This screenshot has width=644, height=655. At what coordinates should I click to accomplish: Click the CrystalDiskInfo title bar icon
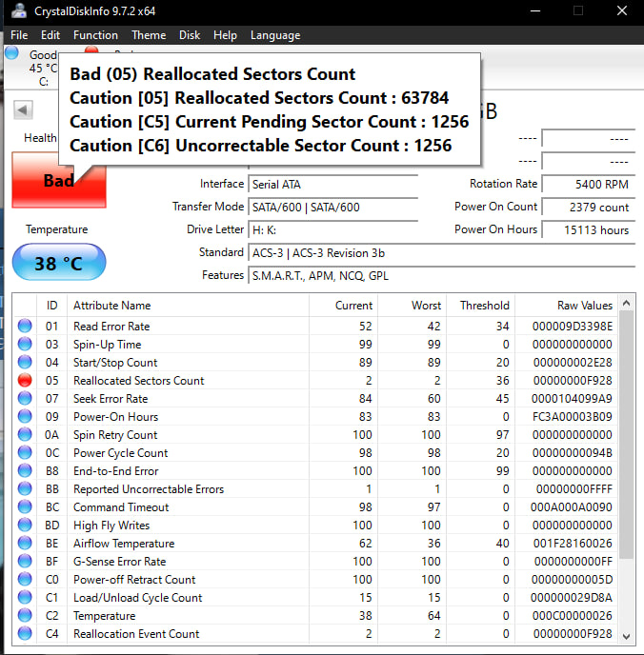pos(18,10)
